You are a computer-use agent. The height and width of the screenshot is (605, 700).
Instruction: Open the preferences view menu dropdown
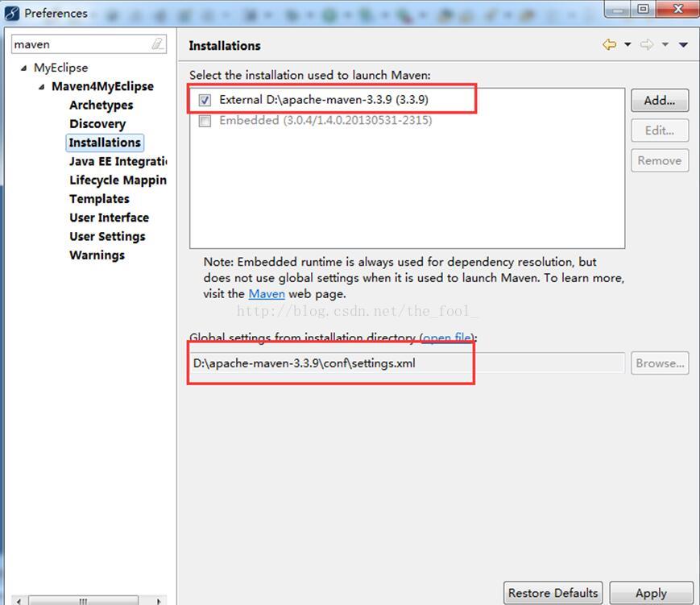coord(683,44)
